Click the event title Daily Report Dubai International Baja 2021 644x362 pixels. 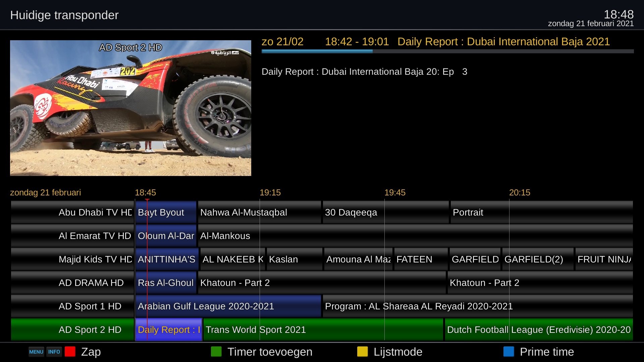503,42
